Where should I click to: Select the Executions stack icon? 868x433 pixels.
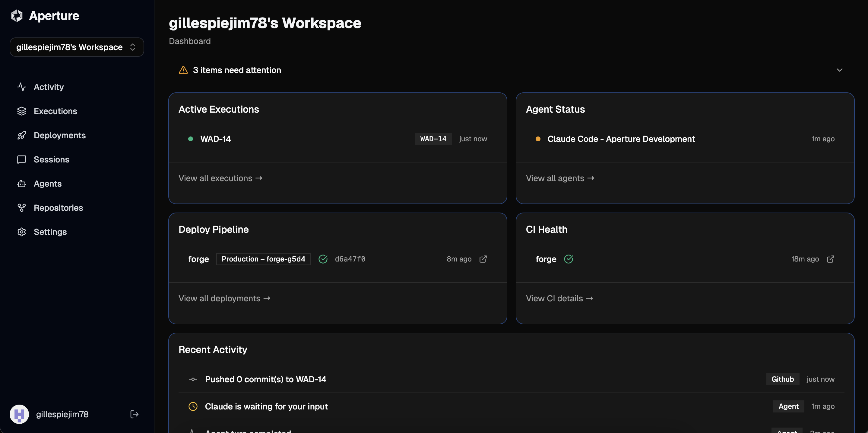[22, 111]
